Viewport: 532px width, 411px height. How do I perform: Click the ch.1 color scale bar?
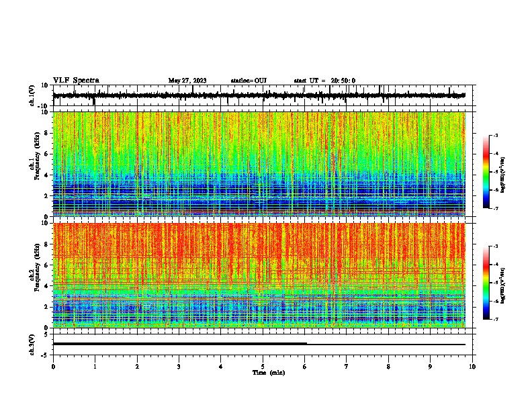486,172
